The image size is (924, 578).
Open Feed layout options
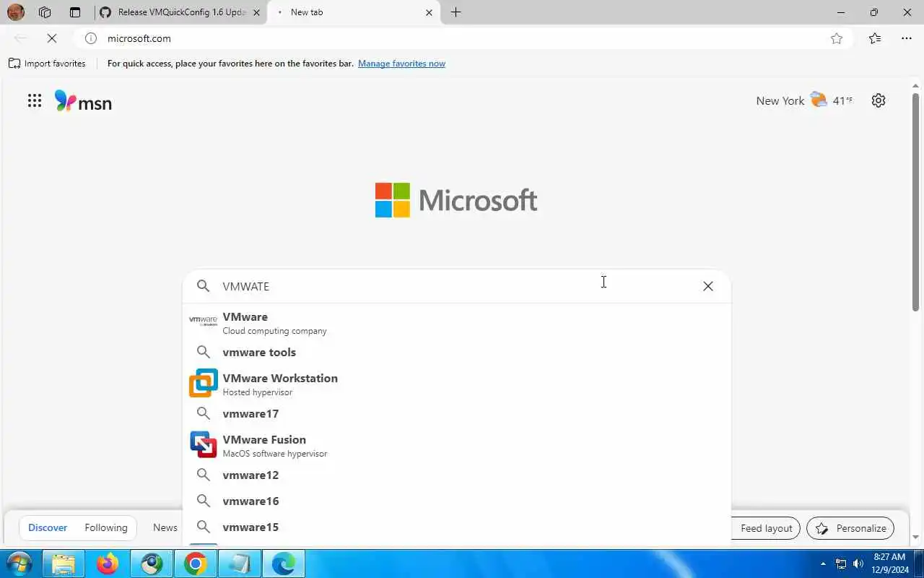click(766, 528)
